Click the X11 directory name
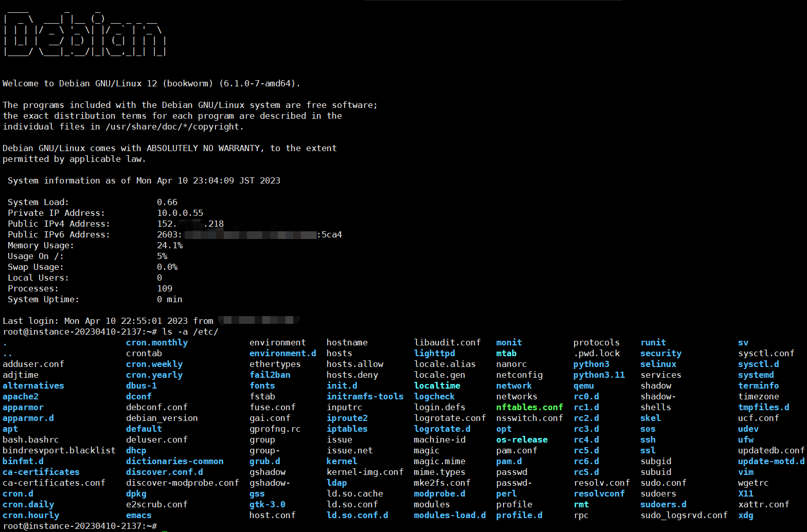This screenshot has width=807, height=532. [x=745, y=493]
